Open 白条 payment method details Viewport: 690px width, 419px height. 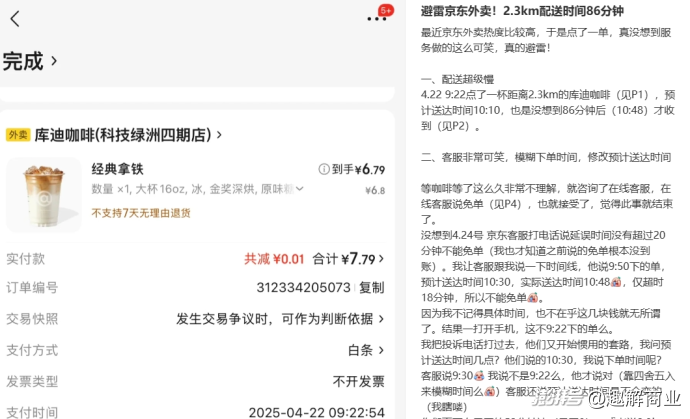click(x=366, y=350)
